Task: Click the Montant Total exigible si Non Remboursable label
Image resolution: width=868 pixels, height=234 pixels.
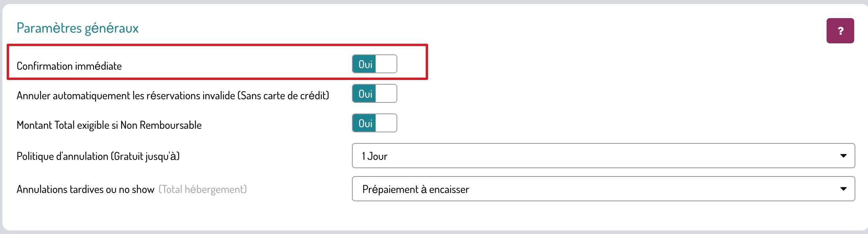Action: pyautogui.click(x=109, y=125)
